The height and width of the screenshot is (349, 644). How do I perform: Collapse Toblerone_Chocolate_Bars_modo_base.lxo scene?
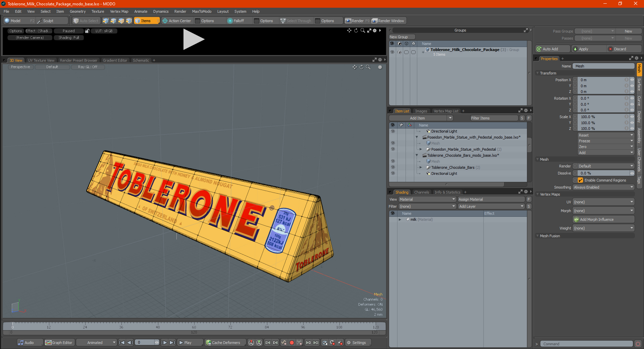tap(417, 155)
